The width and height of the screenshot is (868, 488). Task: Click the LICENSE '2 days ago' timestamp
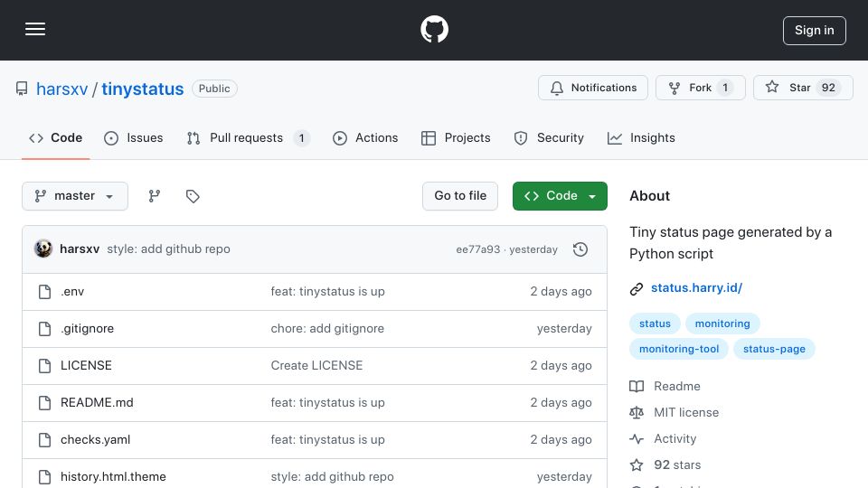click(x=561, y=366)
